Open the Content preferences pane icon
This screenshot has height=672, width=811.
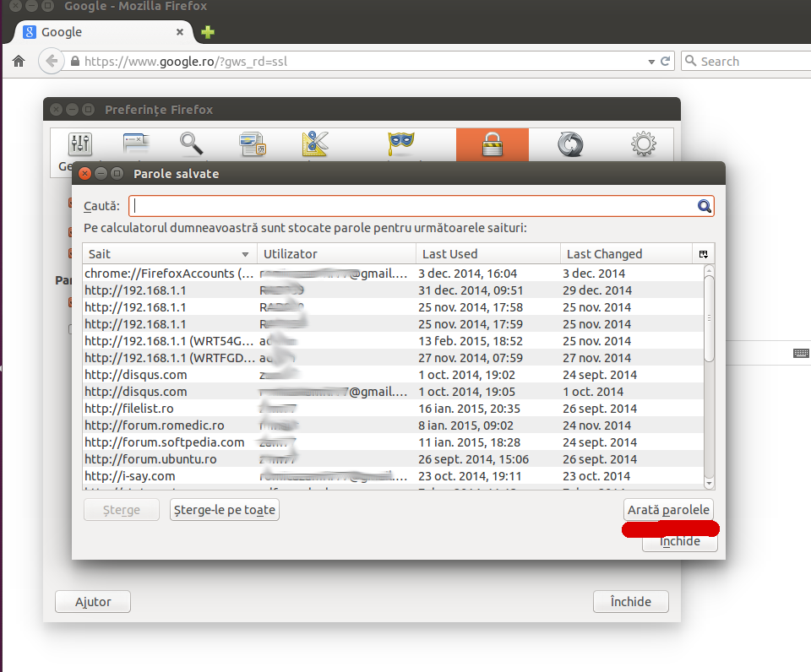pos(253,144)
